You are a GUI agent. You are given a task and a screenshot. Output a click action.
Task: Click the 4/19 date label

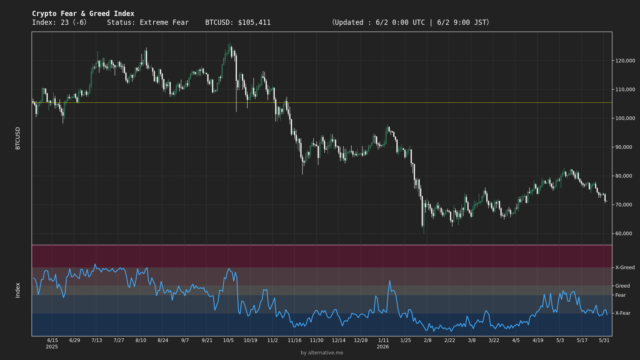[x=538, y=340]
